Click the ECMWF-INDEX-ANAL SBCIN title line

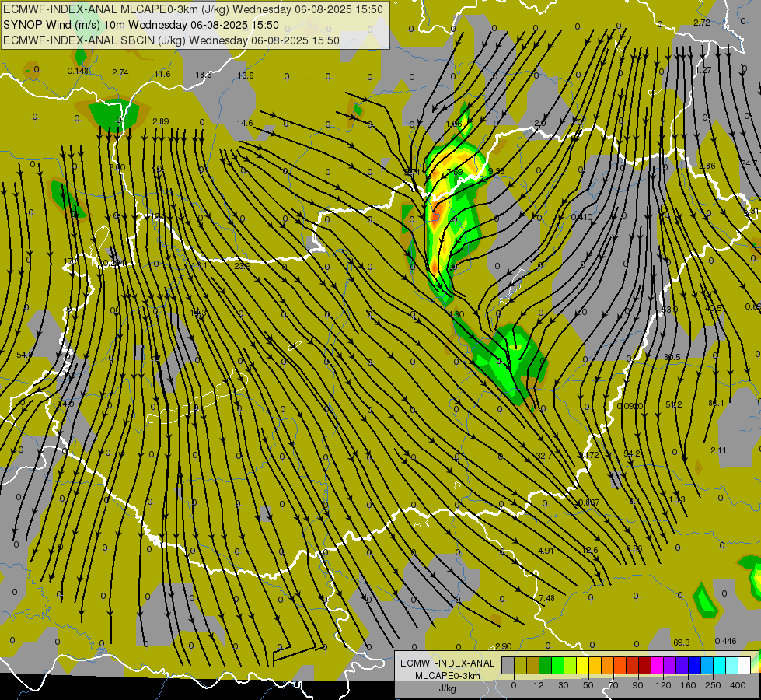tap(171, 40)
